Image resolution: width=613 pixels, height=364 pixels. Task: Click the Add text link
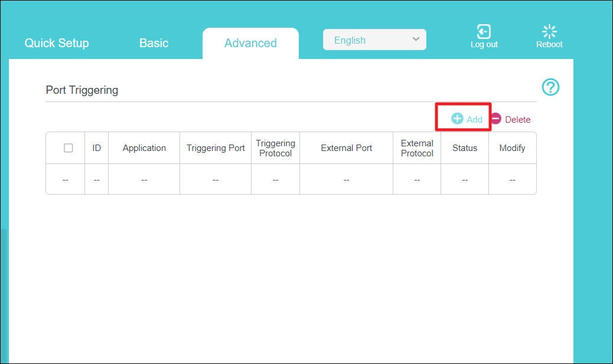coord(474,119)
